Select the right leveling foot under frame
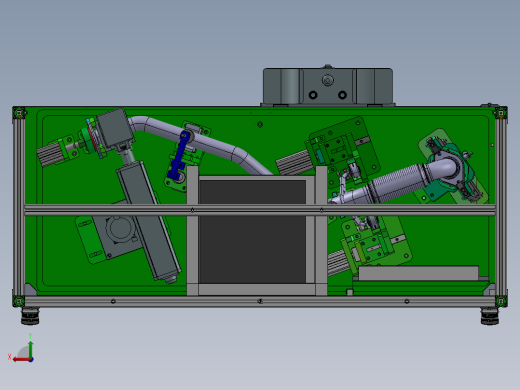520x390 pixels. (490, 316)
